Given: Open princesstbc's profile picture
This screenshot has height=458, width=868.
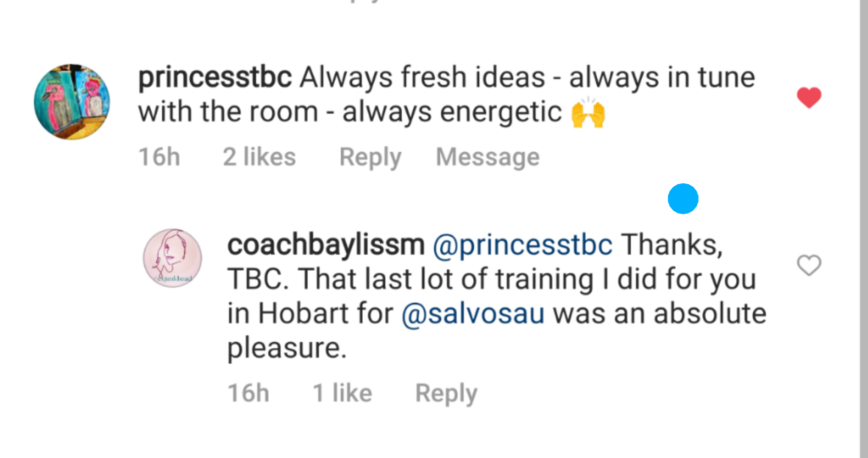Looking at the screenshot, I should (x=72, y=102).
